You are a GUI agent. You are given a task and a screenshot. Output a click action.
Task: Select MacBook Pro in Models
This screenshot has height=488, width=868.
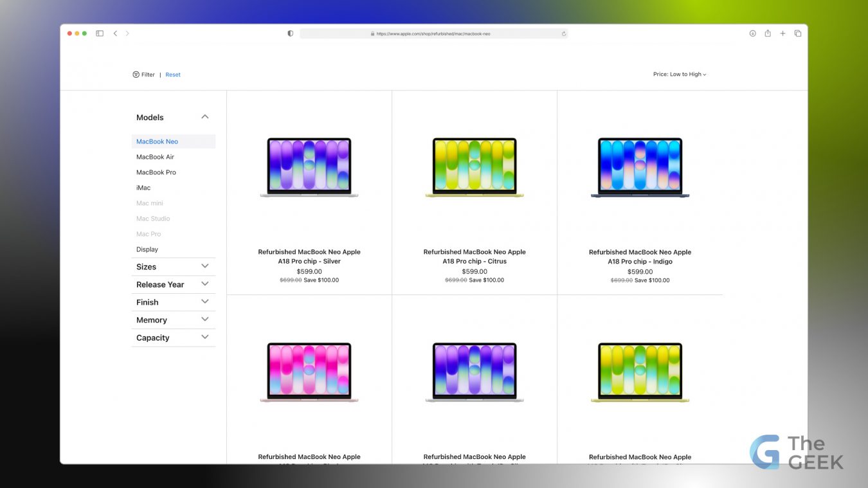pyautogui.click(x=156, y=172)
